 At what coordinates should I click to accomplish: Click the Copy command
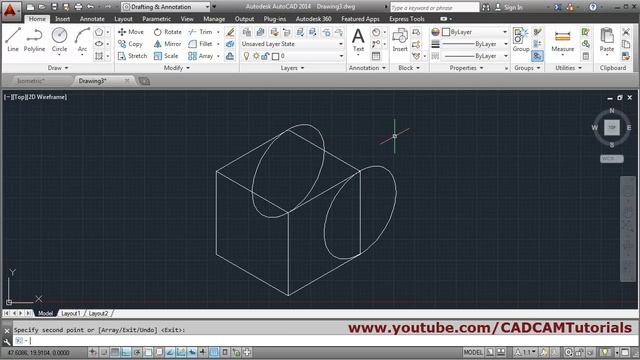[130, 44]
